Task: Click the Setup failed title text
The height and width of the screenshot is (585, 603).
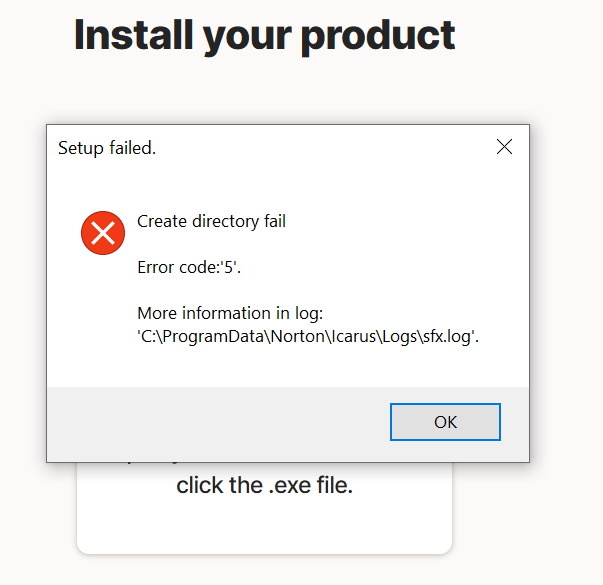Action: [x=107, y=148]
